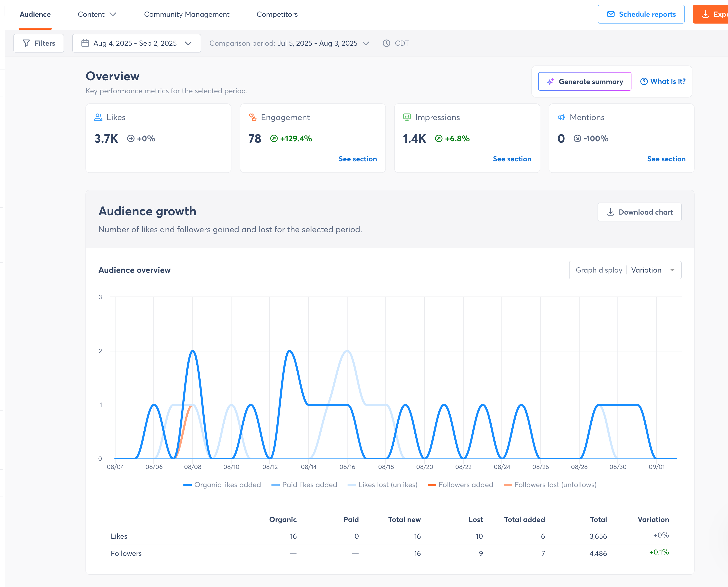
Task: Click the question mark help icon
Action: pos(644,82)
